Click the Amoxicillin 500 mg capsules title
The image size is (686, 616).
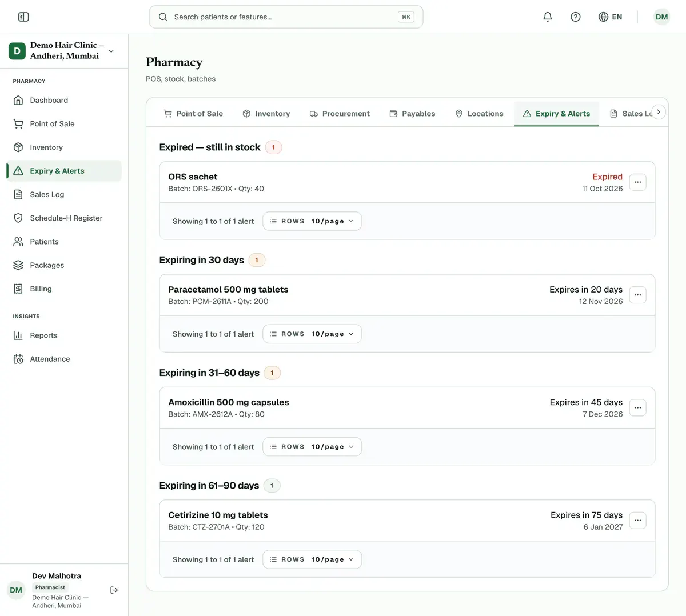[x=229, y=402]
